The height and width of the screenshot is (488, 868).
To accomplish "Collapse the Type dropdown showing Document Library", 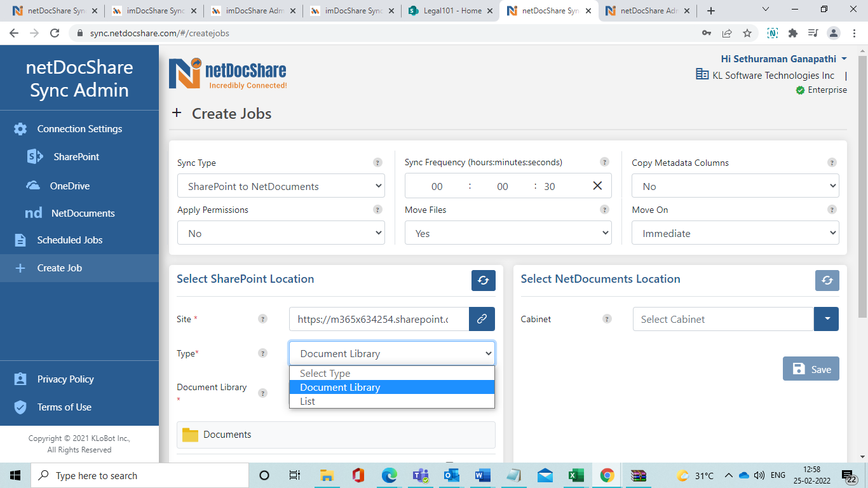I will pos(392,353).
